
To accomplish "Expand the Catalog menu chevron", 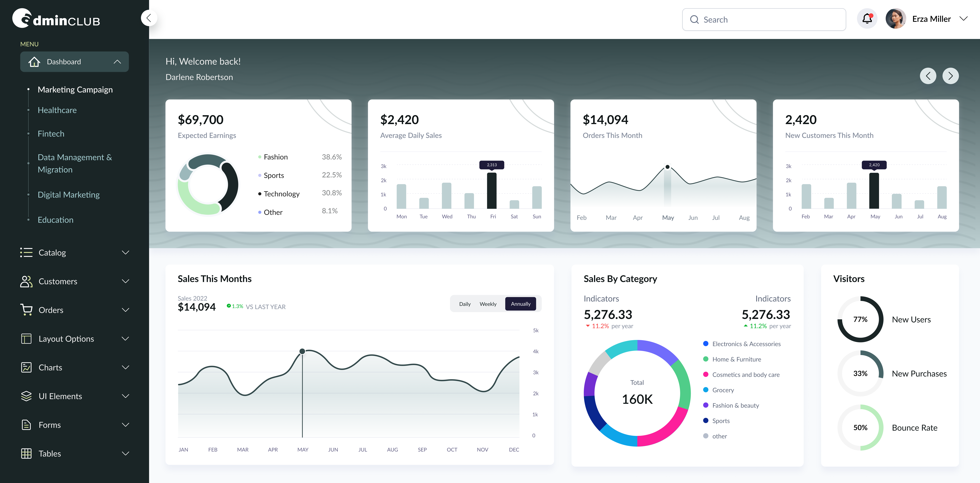I will click(126, 252).
